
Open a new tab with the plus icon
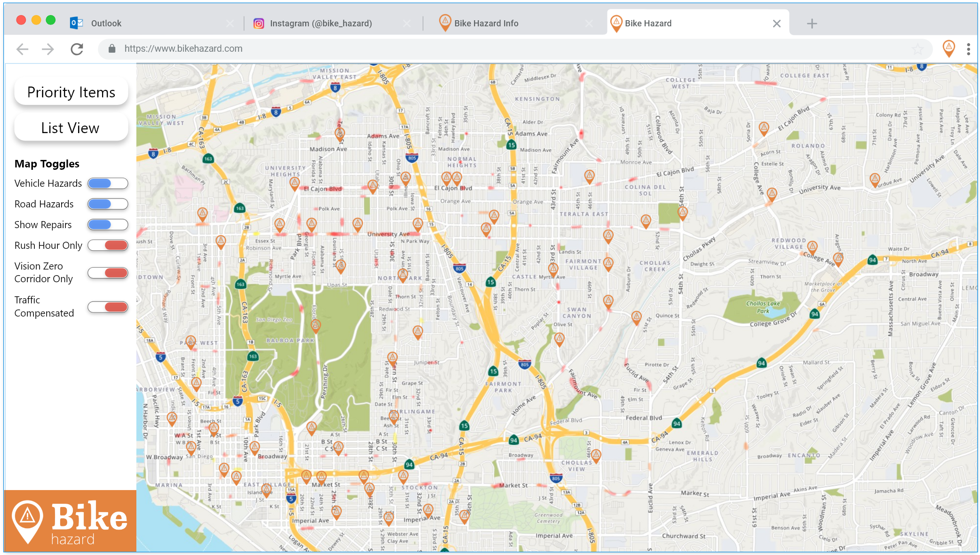tap(812, 24)
